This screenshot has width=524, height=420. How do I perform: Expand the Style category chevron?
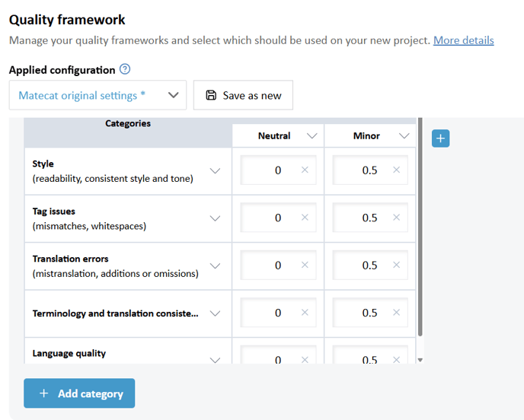[x=215, y=170]
